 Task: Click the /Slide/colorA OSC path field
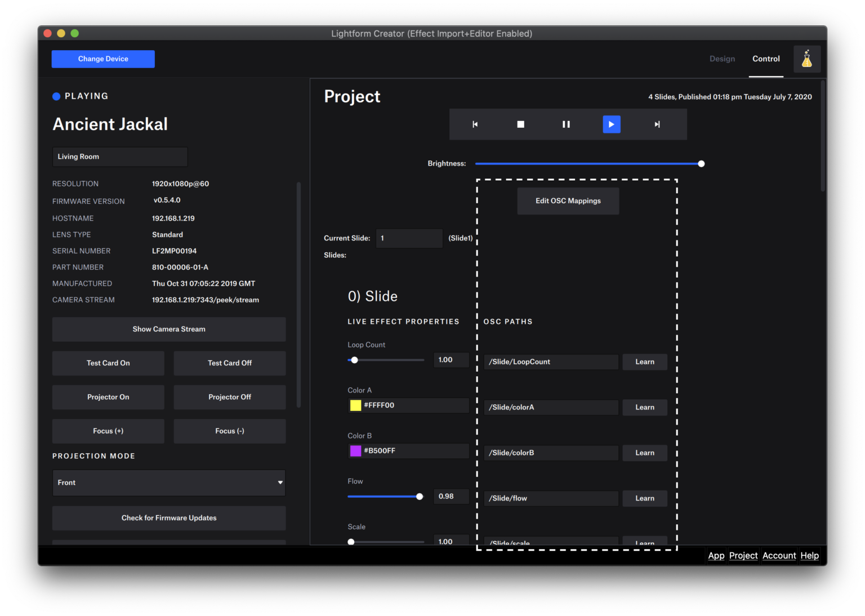pyautogui.click(x=551, y=408)
